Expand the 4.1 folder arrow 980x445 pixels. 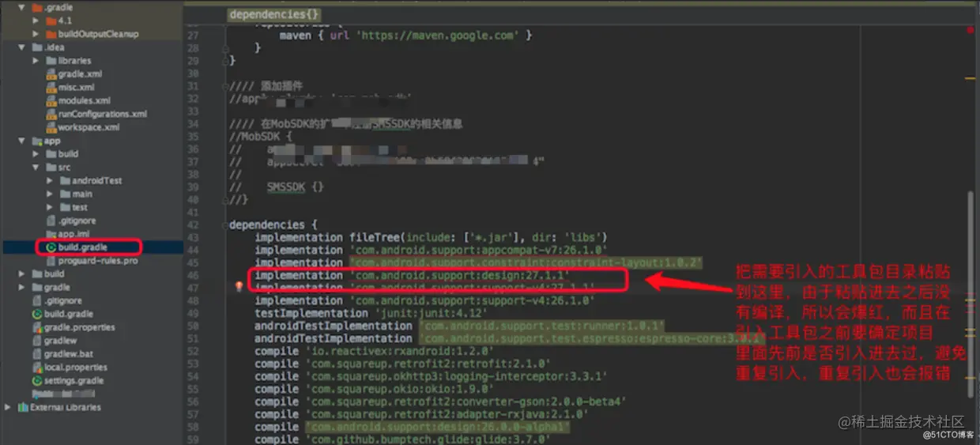tap(36, 21)
